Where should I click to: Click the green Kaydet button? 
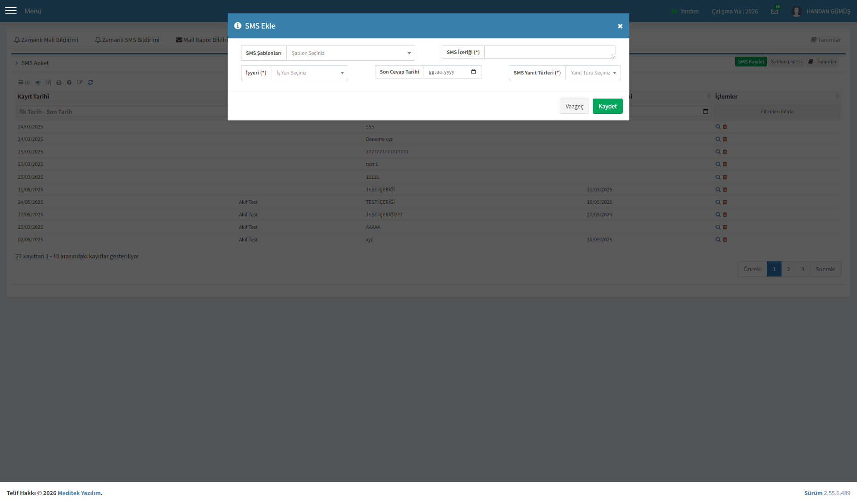(x=607, y=106)
